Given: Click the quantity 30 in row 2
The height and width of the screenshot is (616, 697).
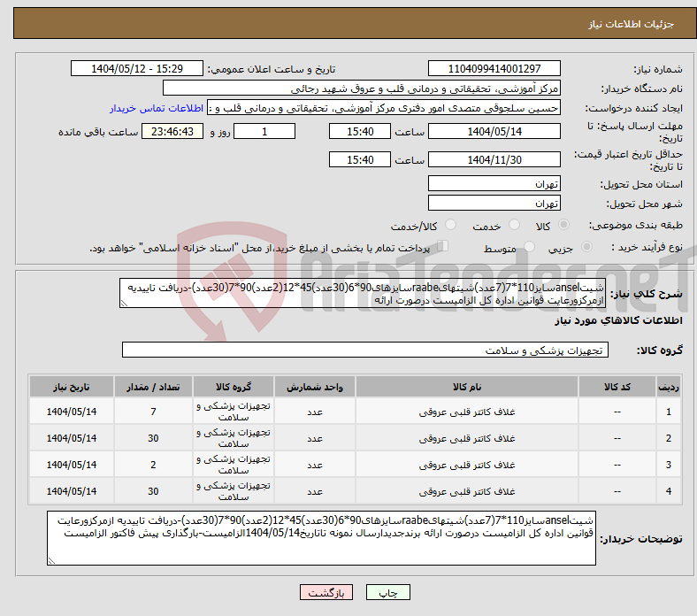Looking at the screenshot, I should 153,438.
